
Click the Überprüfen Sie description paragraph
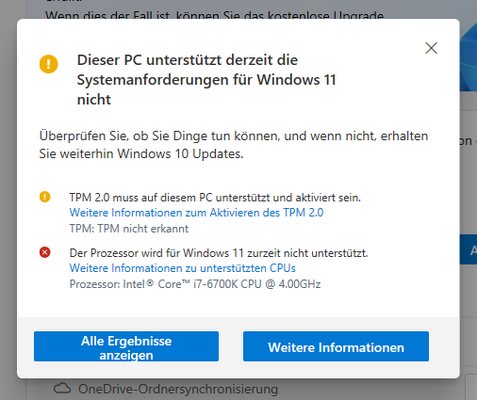click(x=233, y=145)
